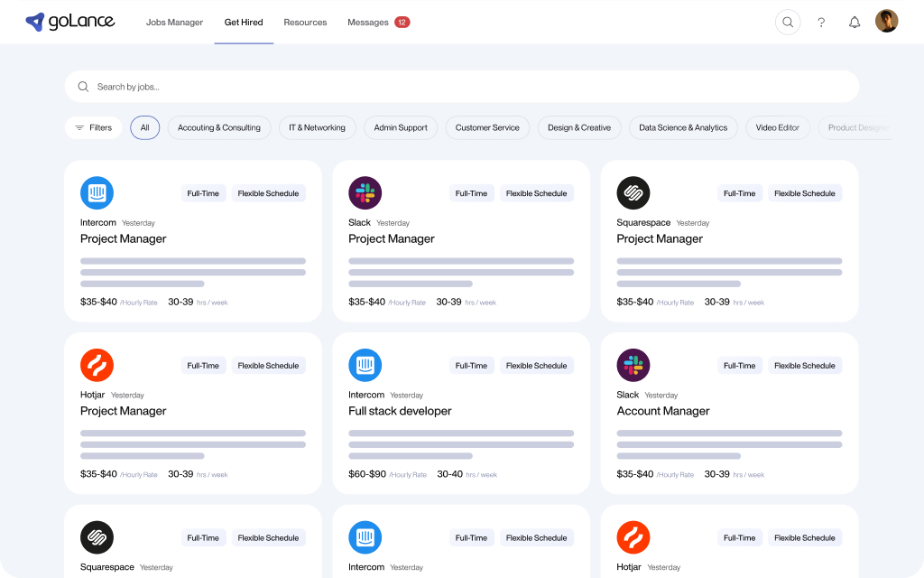Click the magnifier icon in search field

pos(83,87)
